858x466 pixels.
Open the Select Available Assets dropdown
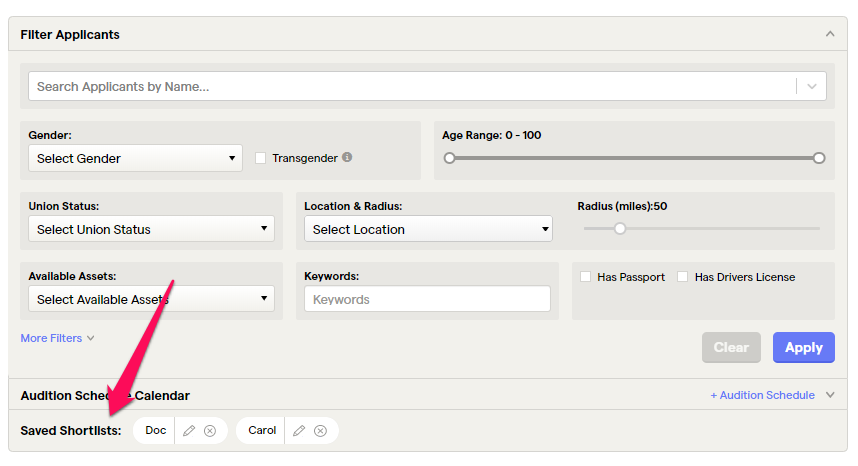coord(151,299)
